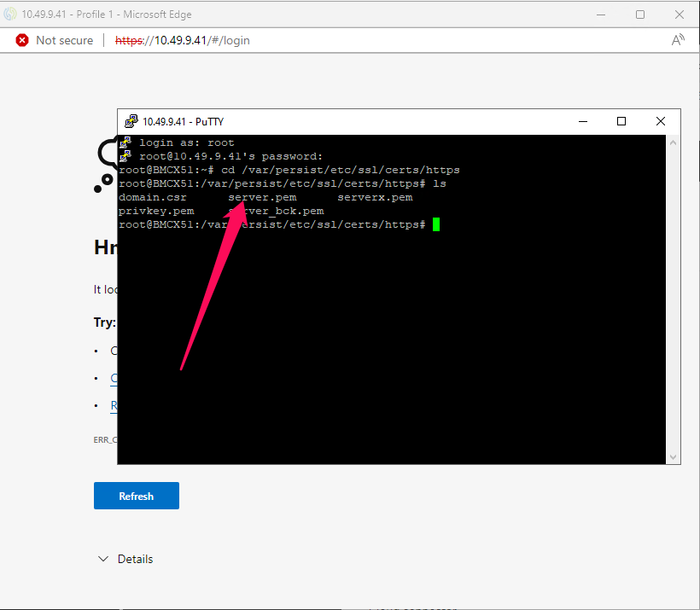Click the Read aloud icon in address bar

coord(678,40)
